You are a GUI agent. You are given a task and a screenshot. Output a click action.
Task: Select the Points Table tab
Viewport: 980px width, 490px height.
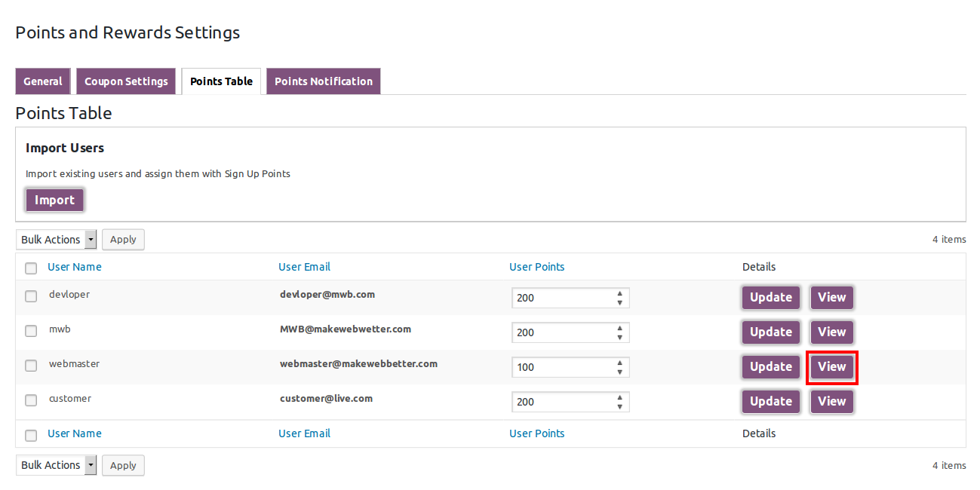click(220, 81)
